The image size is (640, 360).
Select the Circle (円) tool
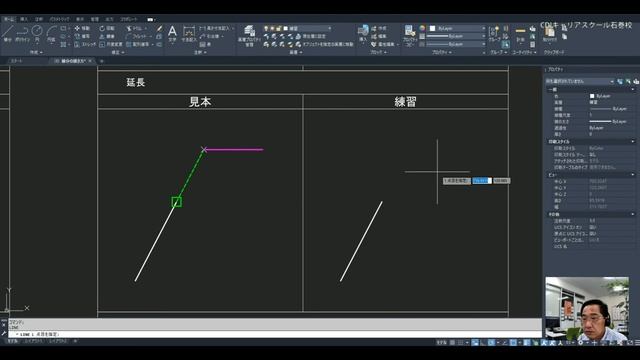pos(37,33)
